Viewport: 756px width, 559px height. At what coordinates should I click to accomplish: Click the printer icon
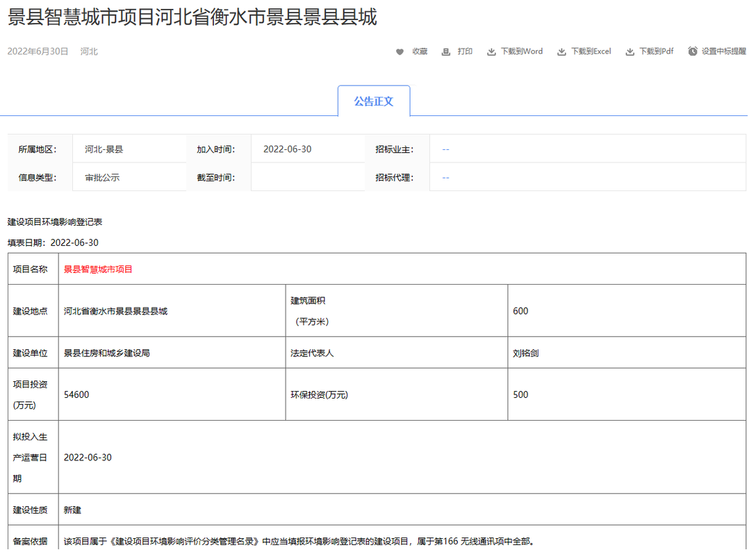445,51
